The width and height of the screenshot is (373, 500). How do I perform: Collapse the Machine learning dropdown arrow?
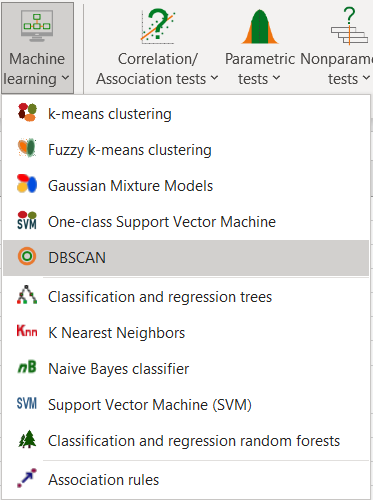(x=65, y=79)
